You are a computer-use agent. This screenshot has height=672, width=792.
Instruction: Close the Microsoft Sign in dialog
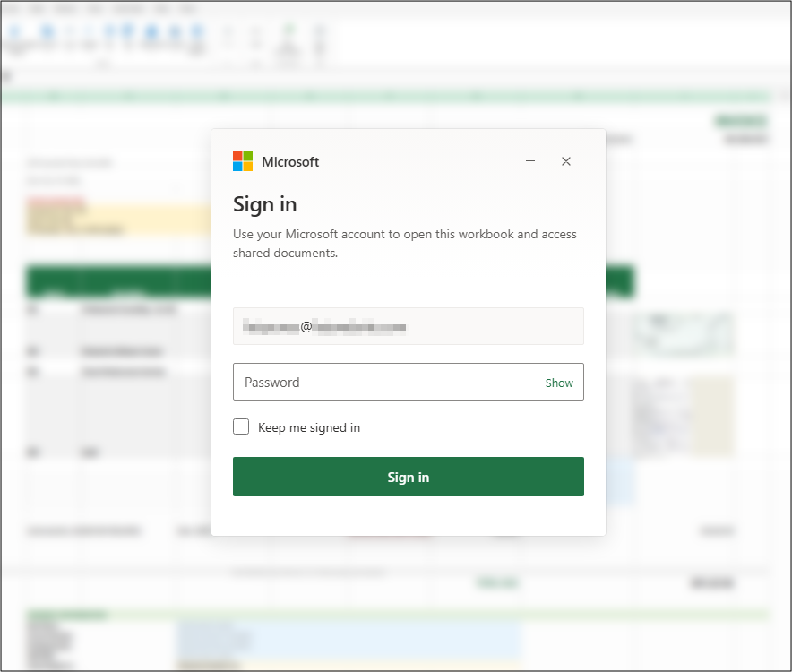point(566,161)
